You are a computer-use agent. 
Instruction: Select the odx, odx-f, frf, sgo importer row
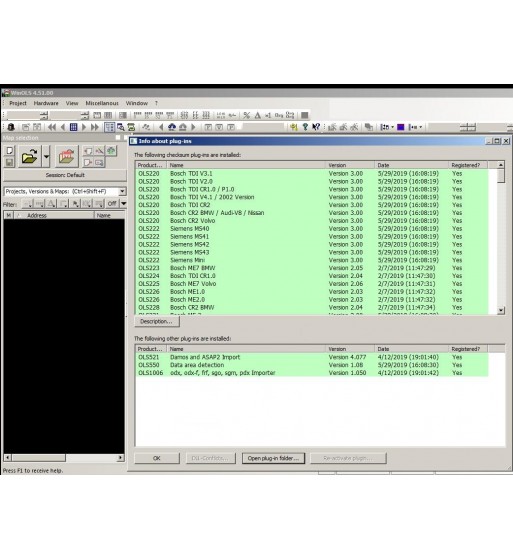312,373
